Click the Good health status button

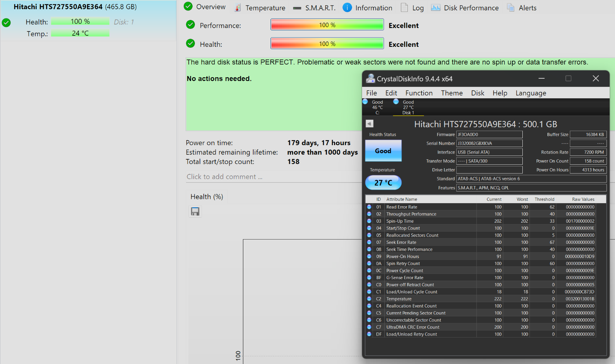[x=383, y=151]
